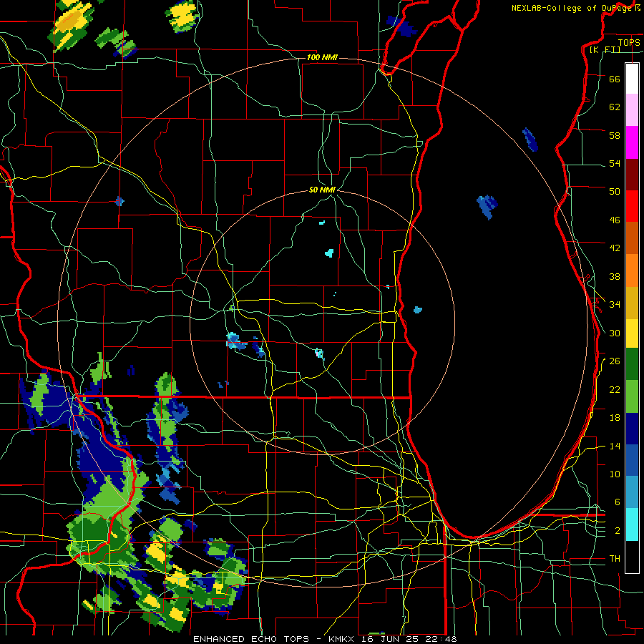
Task: Click the bright red legend swatch
Action: 632,206
